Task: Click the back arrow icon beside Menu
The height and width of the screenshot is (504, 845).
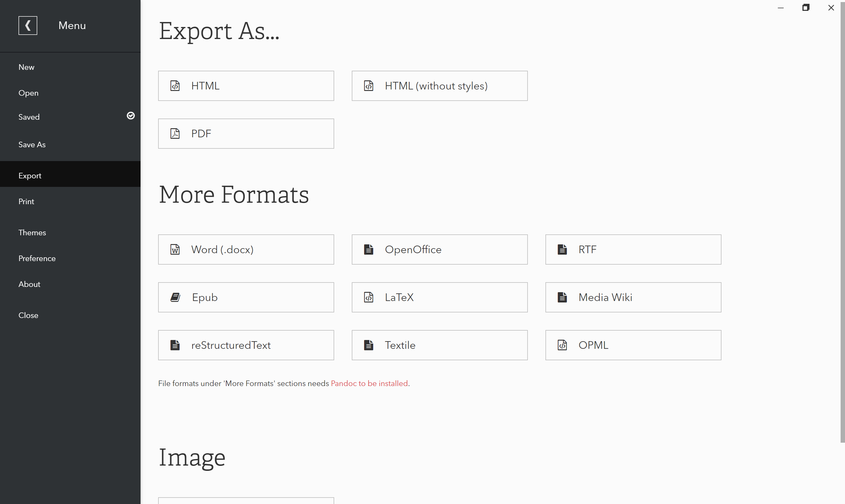Action: pos(28,26)
